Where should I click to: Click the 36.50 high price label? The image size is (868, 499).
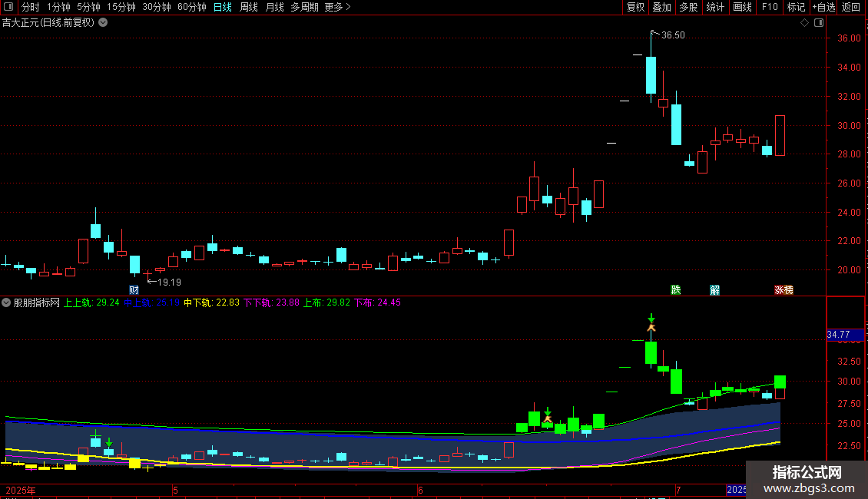[x=673, y=35]
